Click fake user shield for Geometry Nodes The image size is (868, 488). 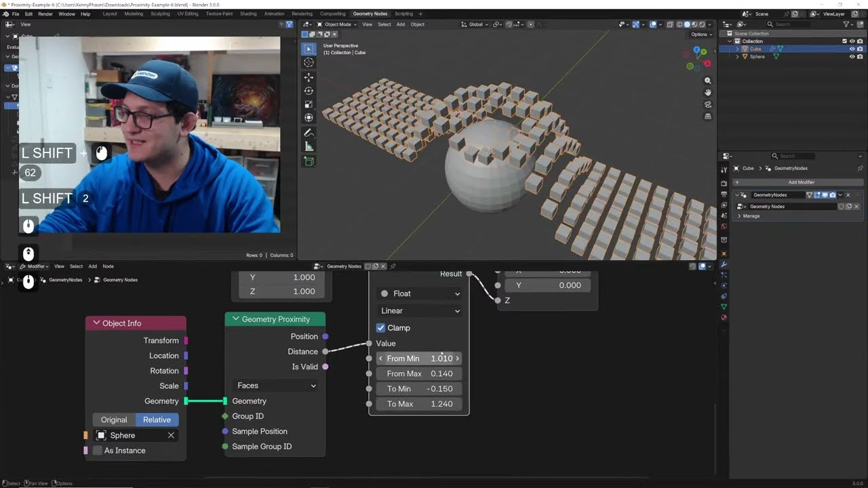coord(842,206)
